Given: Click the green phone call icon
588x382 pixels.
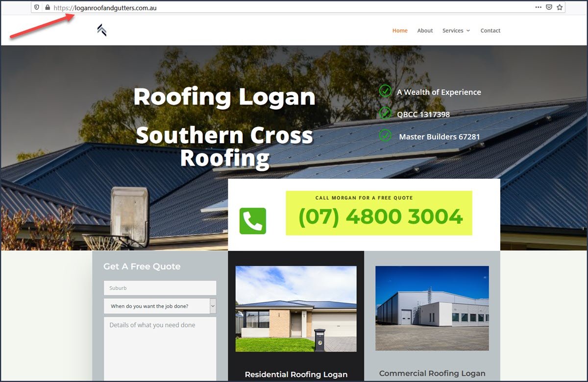Looking at the screenshot, I should coord(253,221).
